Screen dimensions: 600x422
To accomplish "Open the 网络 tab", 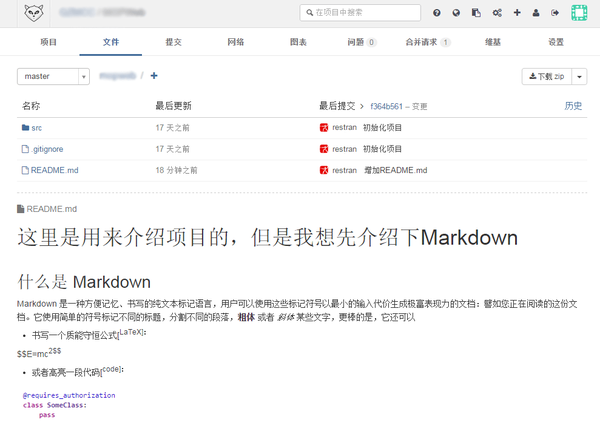I will 236,42.
